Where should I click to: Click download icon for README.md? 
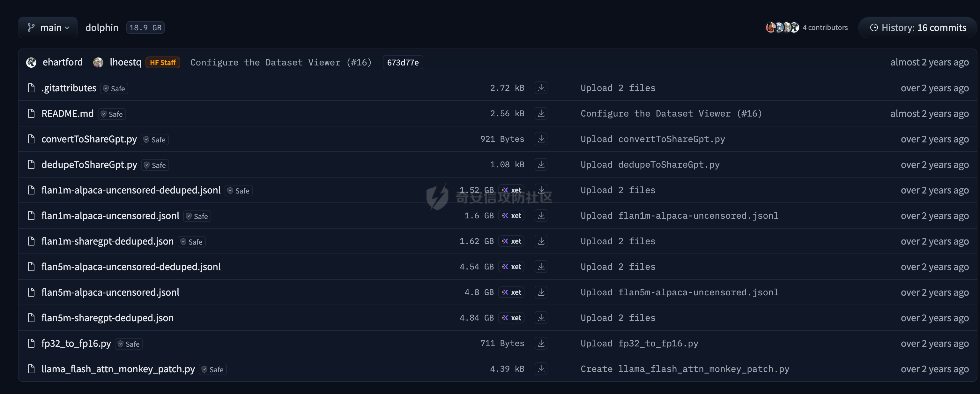(x=541, y=113)
